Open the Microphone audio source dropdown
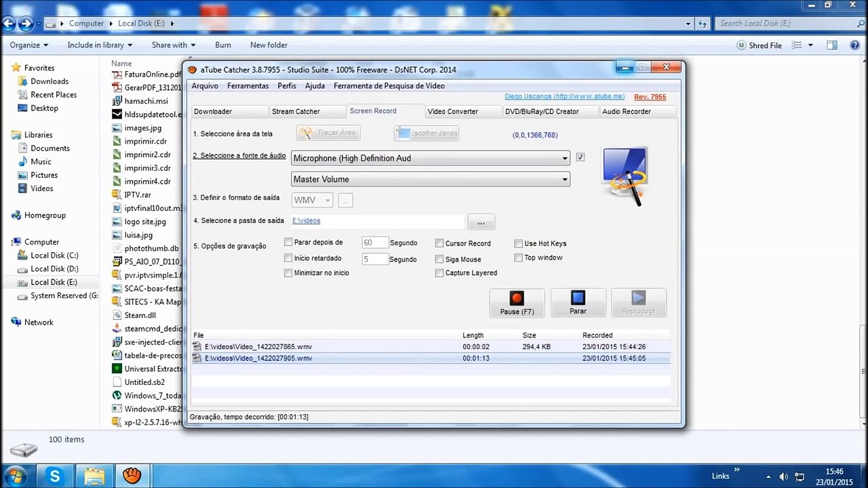The image size is (868, 488). point(431,159)
